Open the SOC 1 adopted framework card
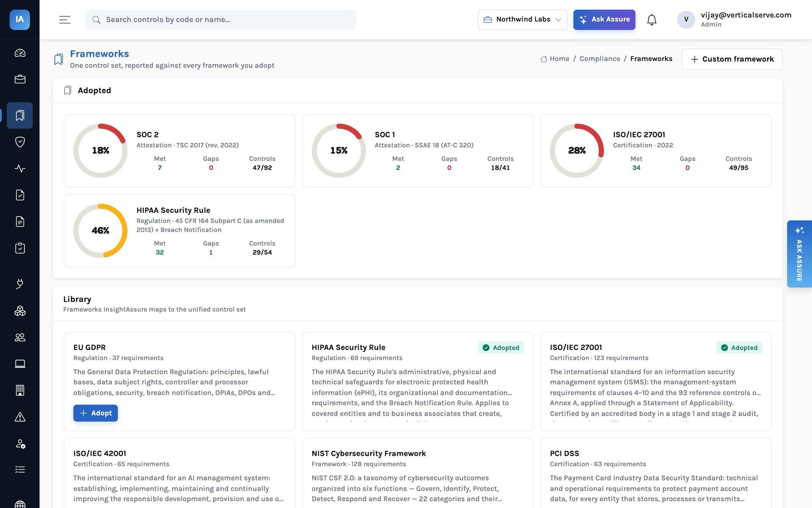The image size is (812, 508). [x=417, y=151]
